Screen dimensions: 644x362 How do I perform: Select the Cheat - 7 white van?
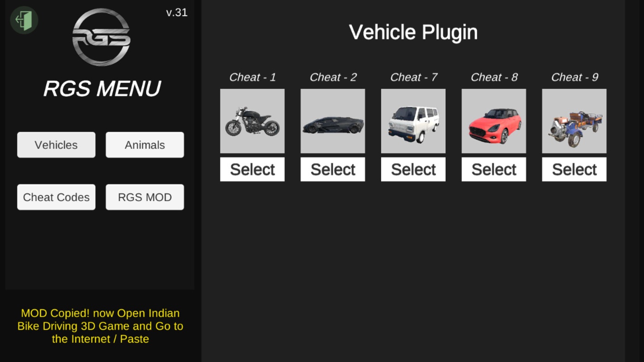(x=413, y=169)
